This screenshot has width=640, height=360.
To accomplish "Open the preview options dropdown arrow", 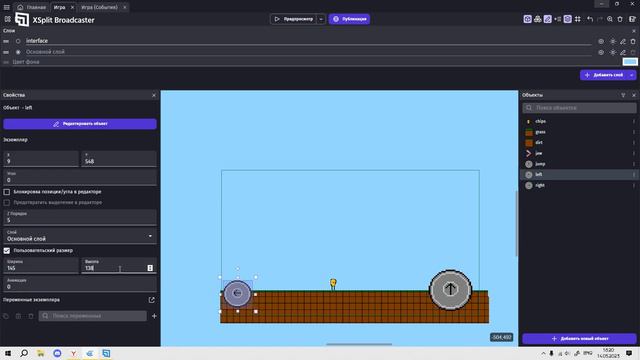I will (321, 19).
